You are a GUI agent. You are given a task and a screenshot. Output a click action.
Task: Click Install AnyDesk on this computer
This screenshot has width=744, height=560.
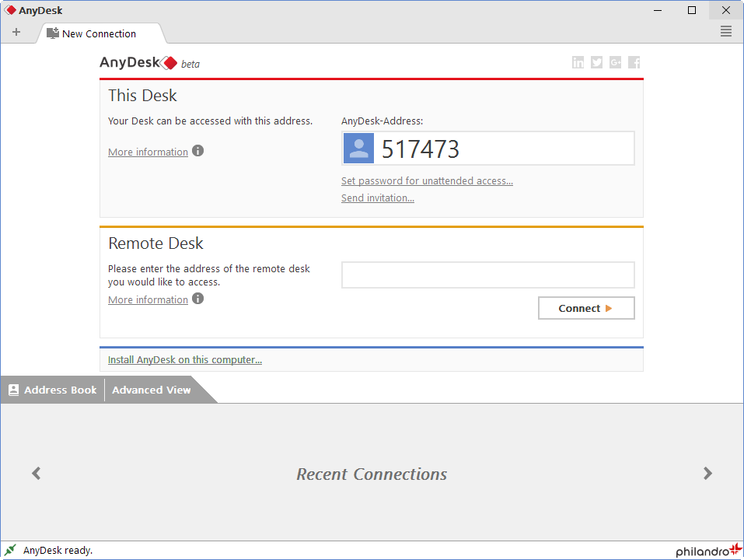pos(185,360)
